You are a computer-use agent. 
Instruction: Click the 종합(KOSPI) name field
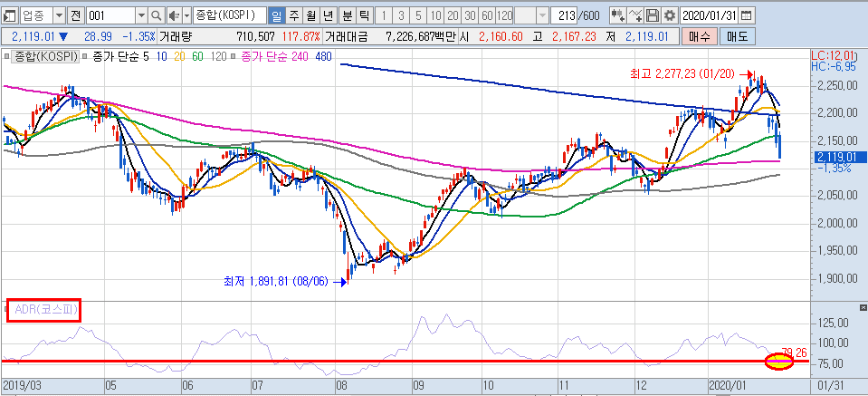tap(229, 15)
